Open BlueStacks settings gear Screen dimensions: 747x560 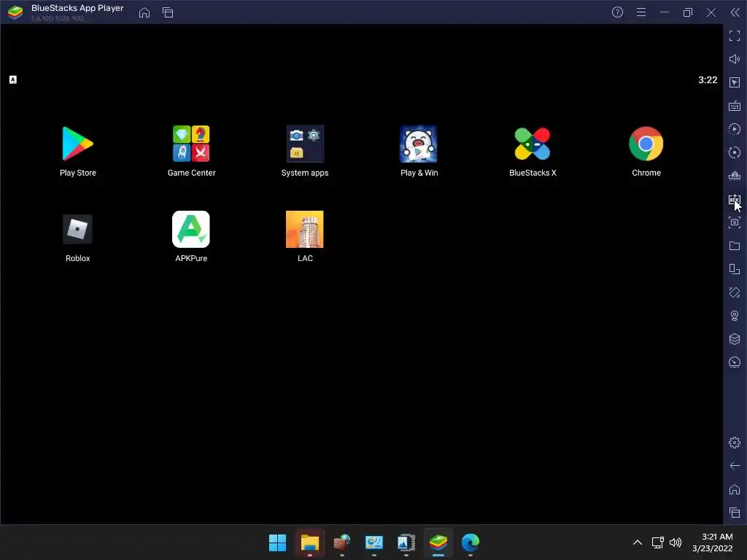point(735,443)
